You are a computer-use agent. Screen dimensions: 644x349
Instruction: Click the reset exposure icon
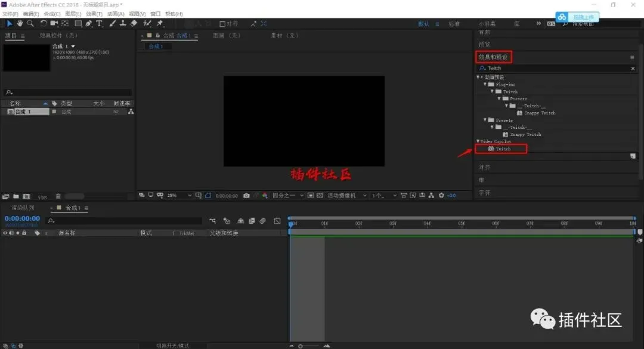point(441,196)
